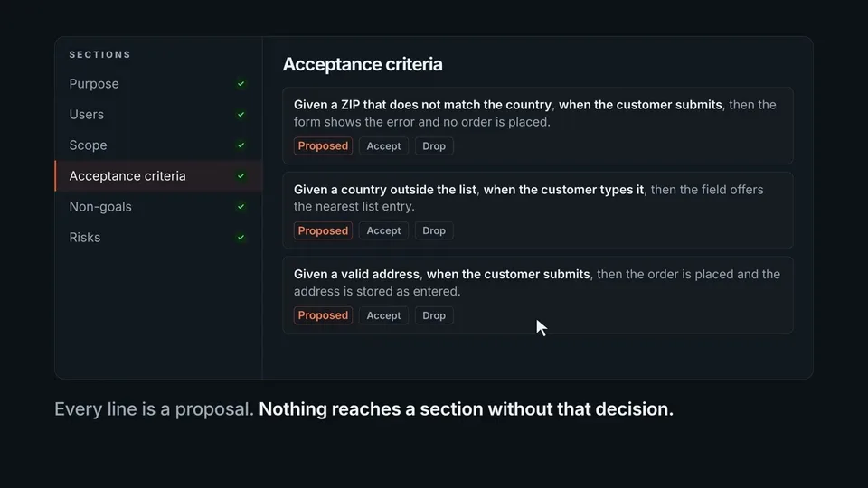868x488 pixels.
Task: Switch to the Non-goals section
Action: pos(158,206)
